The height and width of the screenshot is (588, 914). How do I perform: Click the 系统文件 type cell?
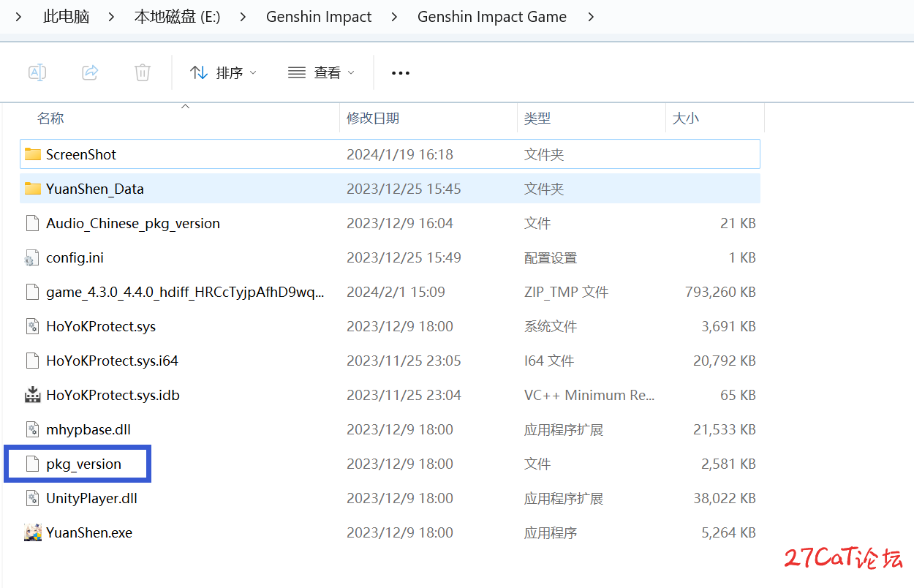coord(551,326)
